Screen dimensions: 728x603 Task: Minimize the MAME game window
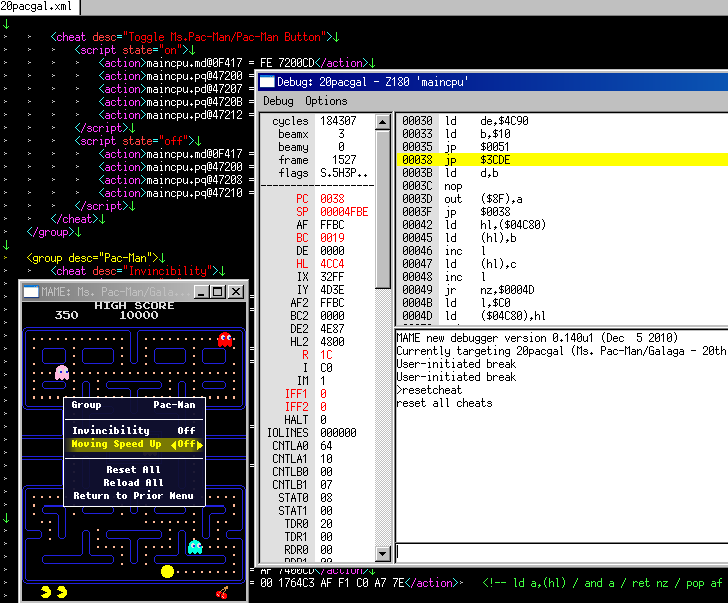[201, 292]
